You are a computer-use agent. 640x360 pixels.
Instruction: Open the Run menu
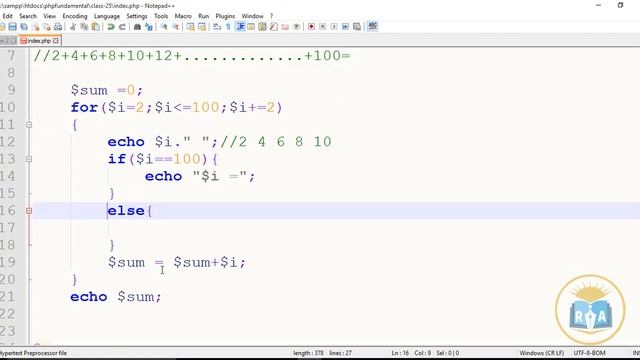203,16
